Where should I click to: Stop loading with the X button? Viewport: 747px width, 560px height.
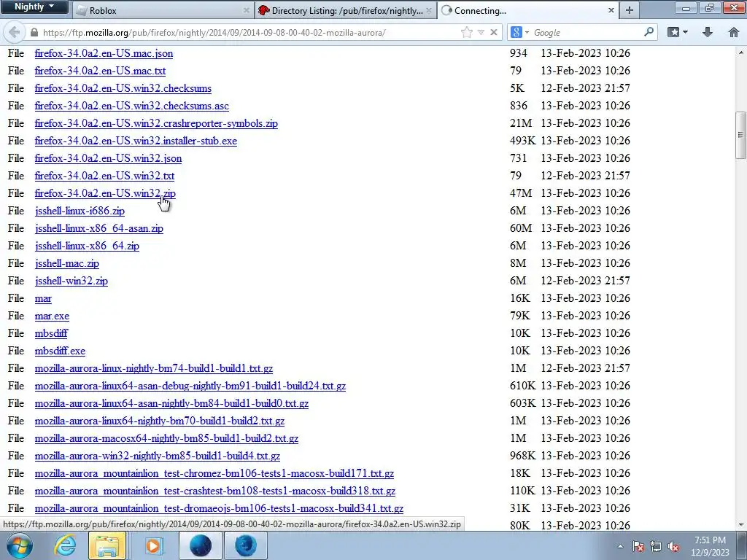tap(494, 32)
